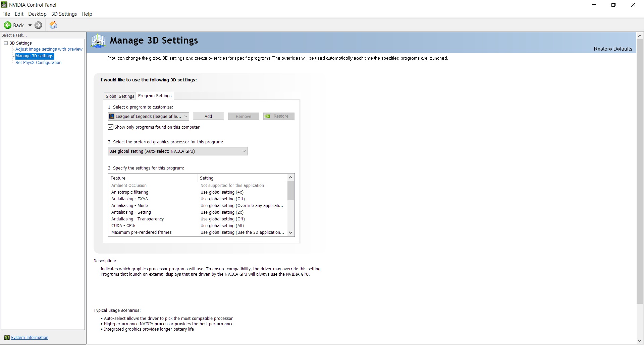Open 'Adjust image settings with preview'
This screenshot has height=345, width=644.
click(x=49, y=49)
